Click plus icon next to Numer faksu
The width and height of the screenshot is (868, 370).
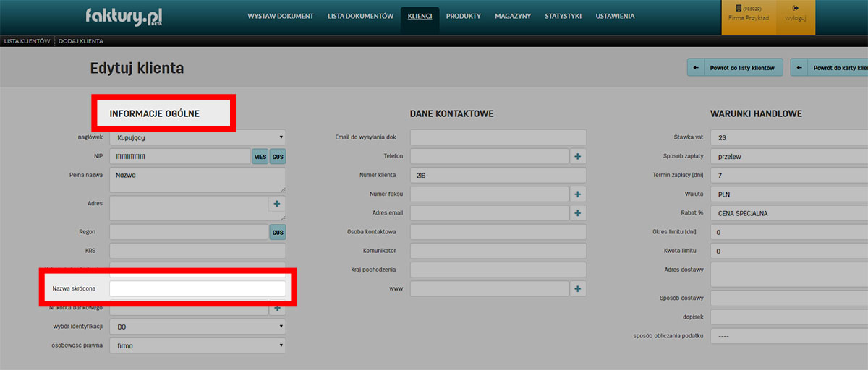point(578,194)
